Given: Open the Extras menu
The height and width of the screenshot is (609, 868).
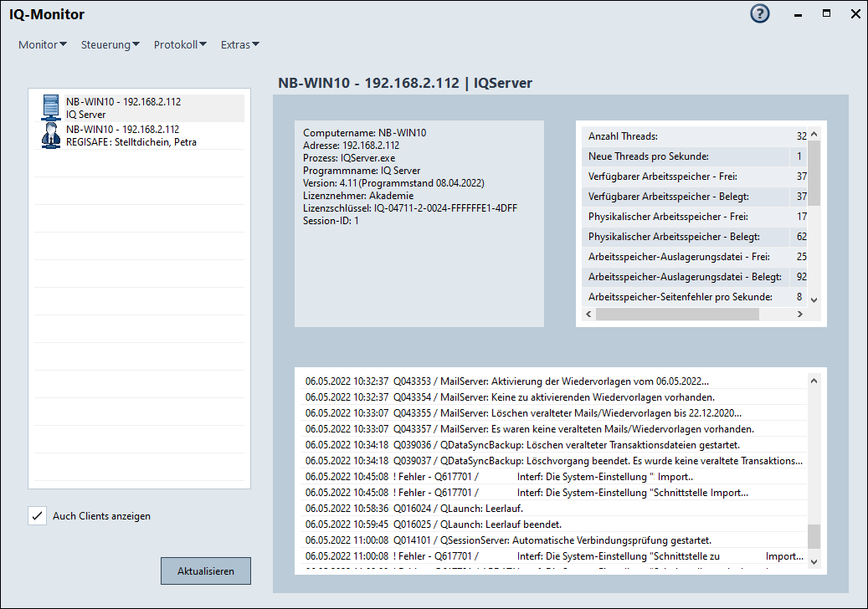Looking at the screenshot, I should click(x=240, y=45).
